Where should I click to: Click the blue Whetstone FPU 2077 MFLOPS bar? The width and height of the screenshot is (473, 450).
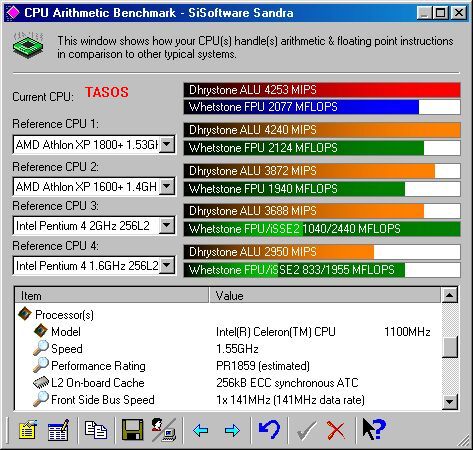click(x=322, y=107)
